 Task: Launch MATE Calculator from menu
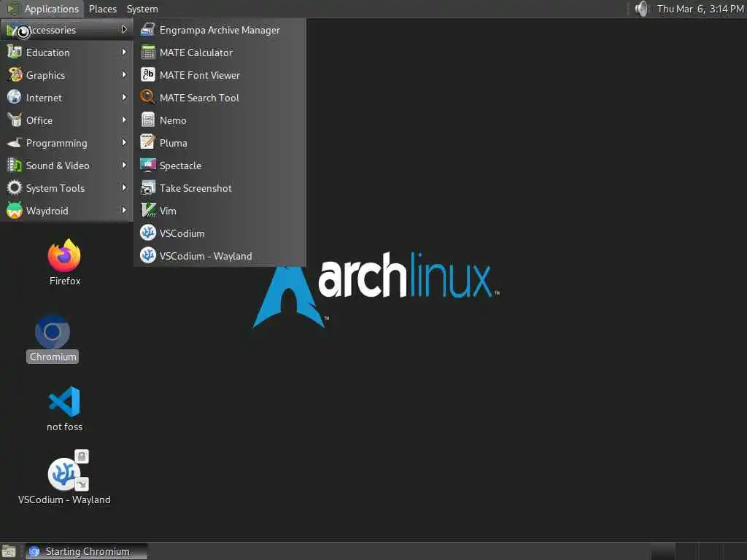coord(220,52)
